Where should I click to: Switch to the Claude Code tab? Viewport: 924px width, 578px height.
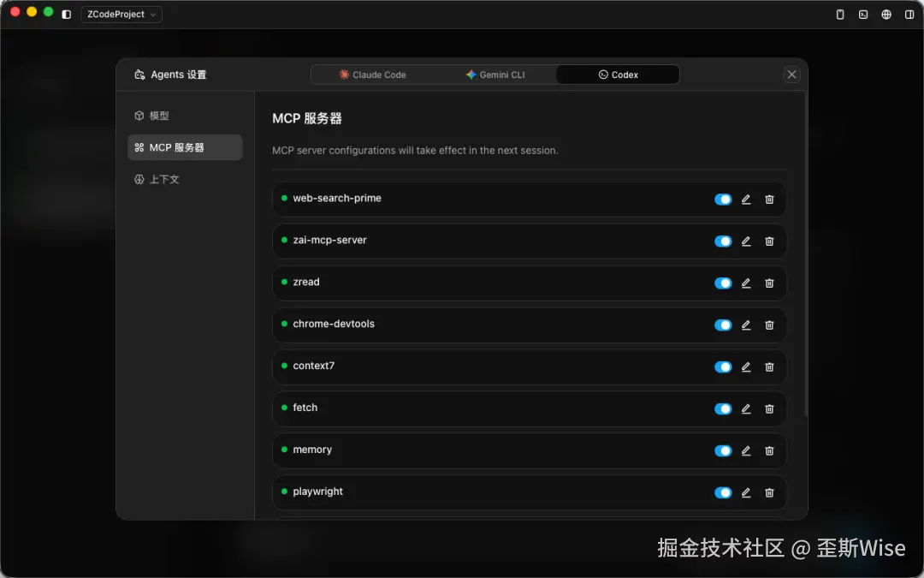[372, 74]
